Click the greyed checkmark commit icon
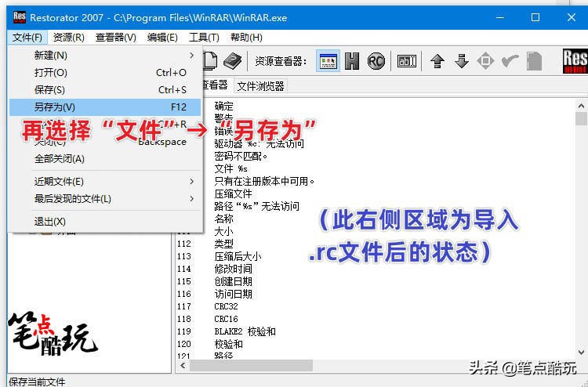 coord(510,60)
